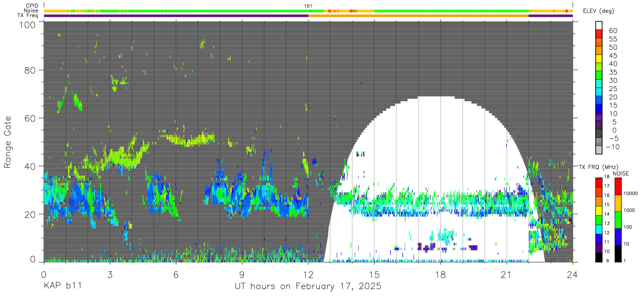Screen dimensions: 644x297
Task: Click the 24 tick label on time axis
Action: click(x=572, y=274)
